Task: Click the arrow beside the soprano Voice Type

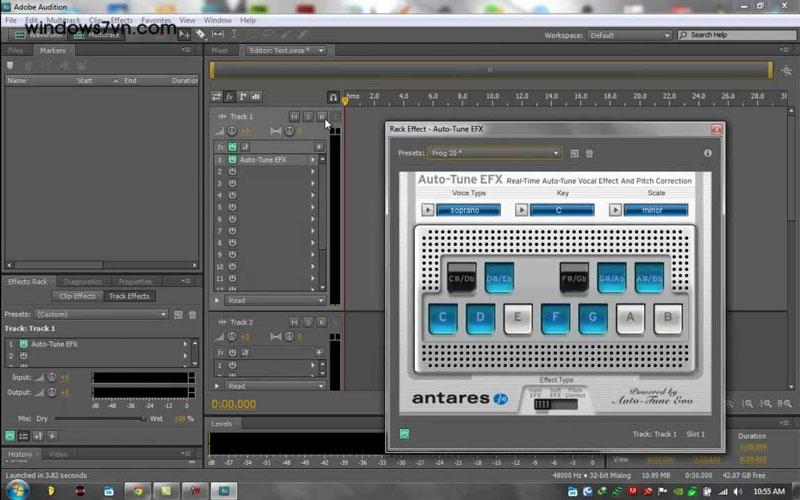Action: pos(428,210)
